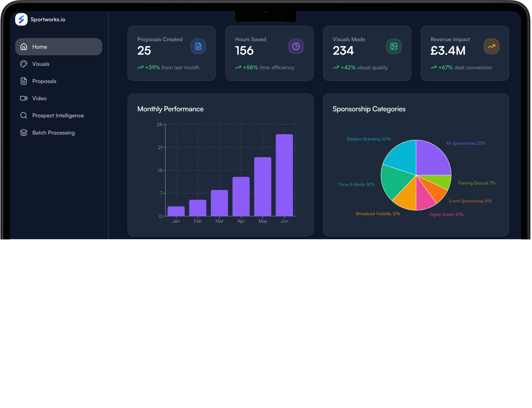Image resolution: width=532 pixels, height=408 pixels.
Task: Click the clock icon on Hours Saved
Action: tap(296, 46)
